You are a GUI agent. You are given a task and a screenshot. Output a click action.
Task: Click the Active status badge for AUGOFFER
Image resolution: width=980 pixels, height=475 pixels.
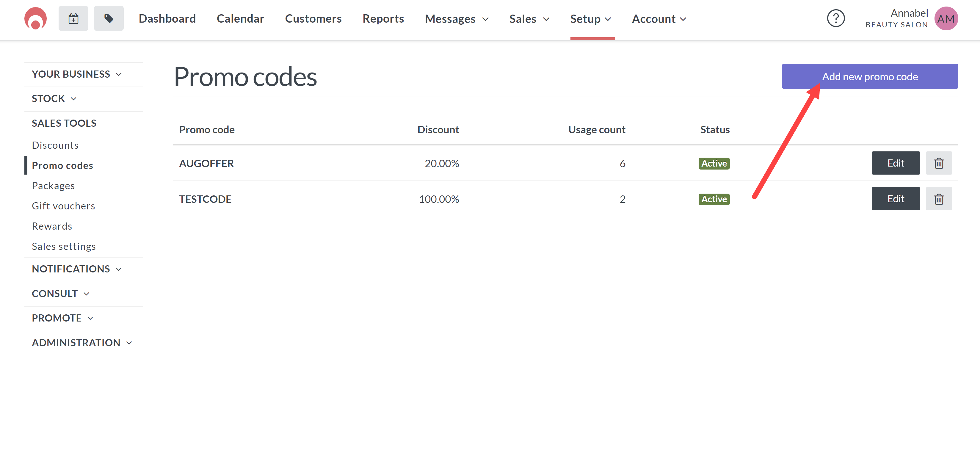click(x=713, y=163)
